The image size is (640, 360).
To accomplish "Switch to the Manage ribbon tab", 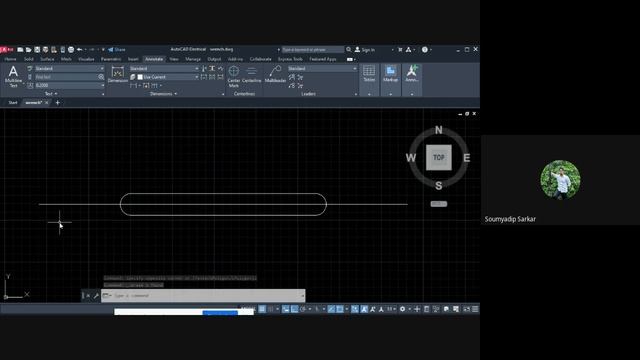I will 193,59.
